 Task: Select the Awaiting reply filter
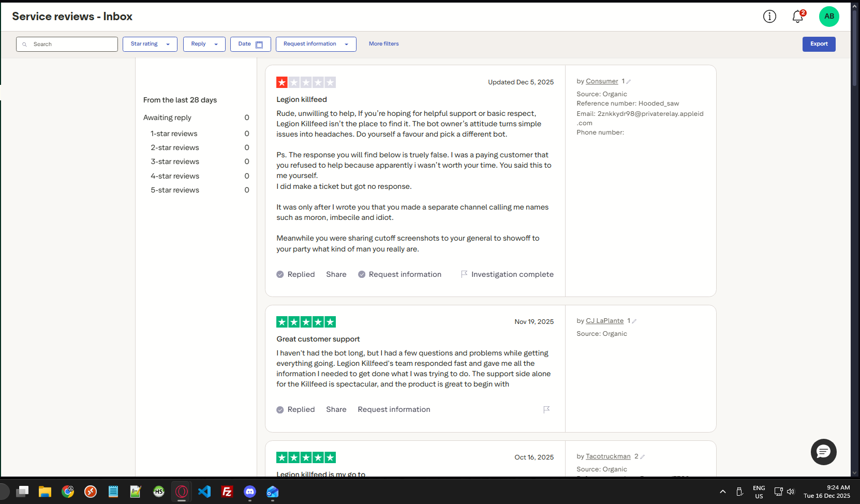pos(196,117)
